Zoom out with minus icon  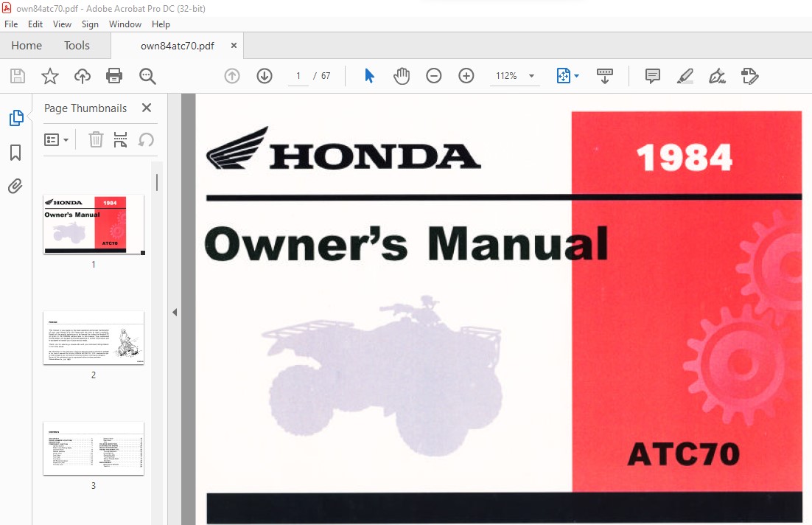[434, 76]
